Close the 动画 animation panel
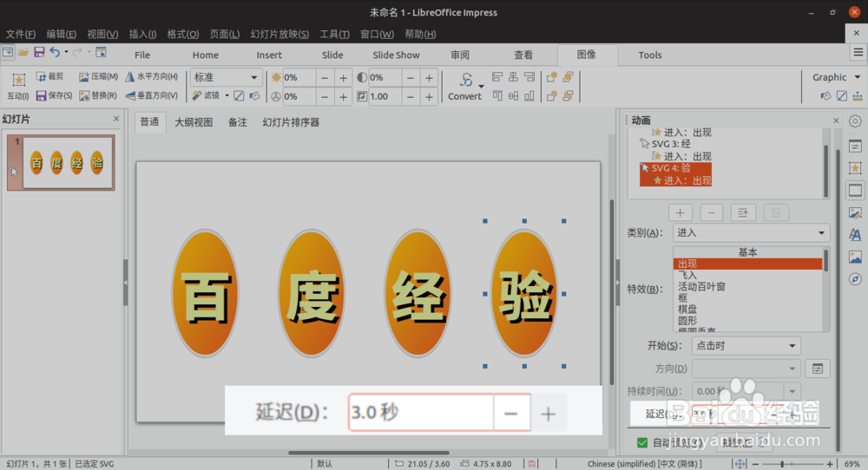Image resolution: width=868 pixels, height=470 pixels. point(836,120)
